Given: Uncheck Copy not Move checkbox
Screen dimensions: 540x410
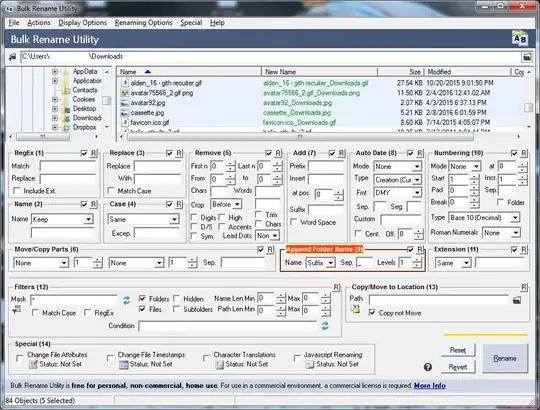Looking at the screenshot, I should [372, 313].
